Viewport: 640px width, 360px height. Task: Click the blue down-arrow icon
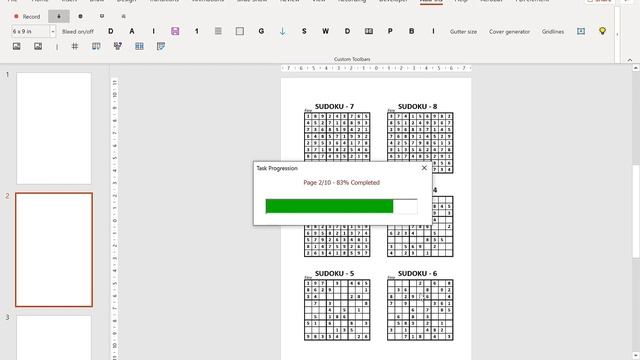[x=282, y=31]
